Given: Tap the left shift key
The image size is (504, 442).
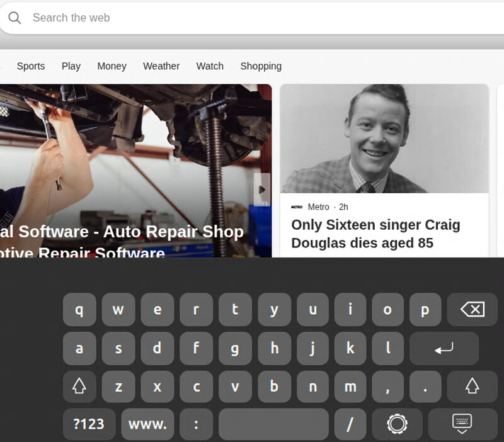Looking at the screenshot, I should [x=79, y=387].
